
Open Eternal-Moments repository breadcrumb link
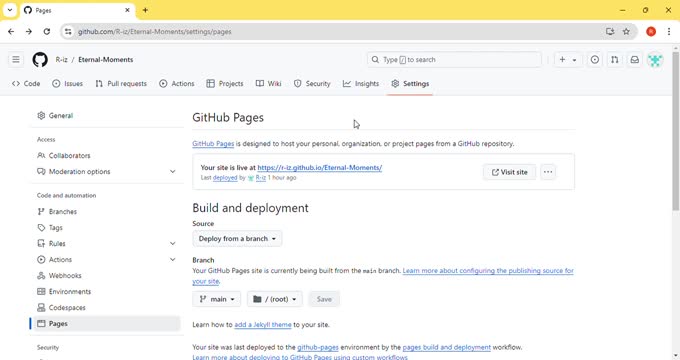tap(105, 59)
